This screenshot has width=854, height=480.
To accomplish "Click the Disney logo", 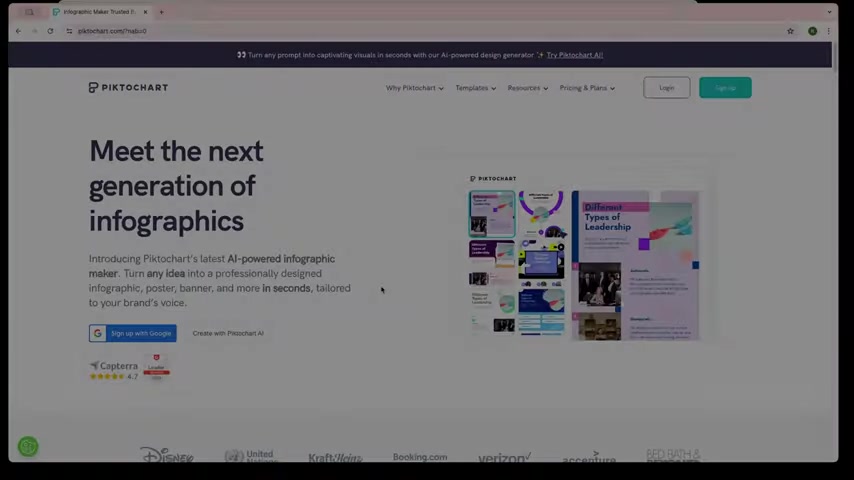I will coord(167,455).
